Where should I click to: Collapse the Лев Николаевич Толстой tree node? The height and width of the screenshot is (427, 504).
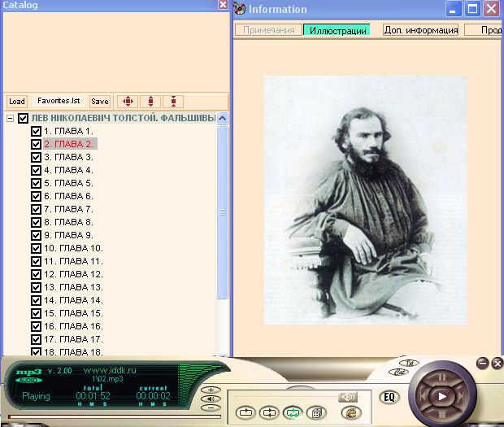point(10,118)
